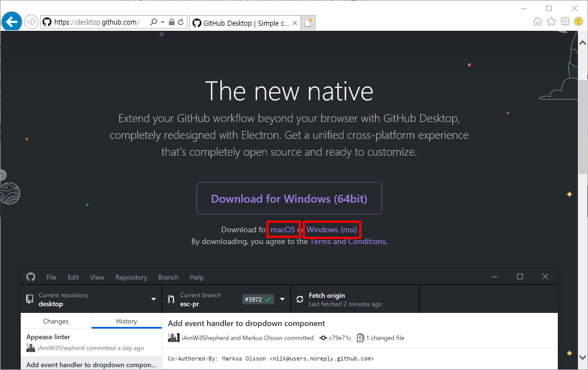This screenshot has width=588, height=370.
Task: Open the File menu in GitHub Desktop preview
Action: (x=51, y=277)
